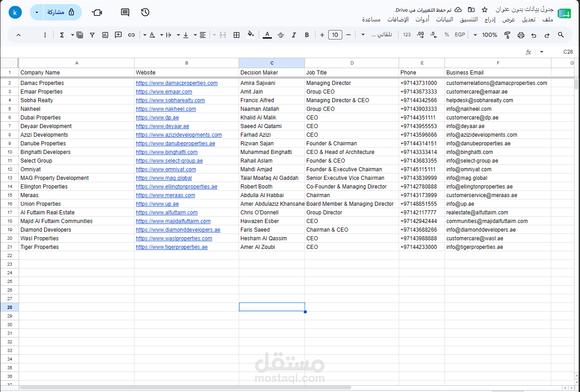Open the functions sigma icon

coord(62,35)
